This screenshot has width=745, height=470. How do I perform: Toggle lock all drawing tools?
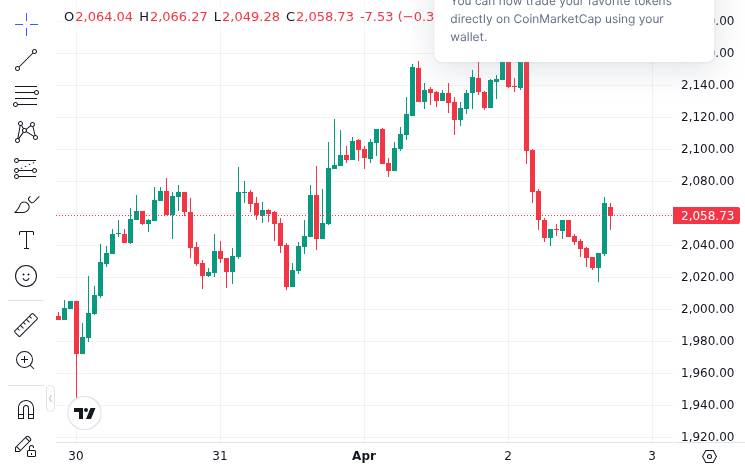(26, 446)
